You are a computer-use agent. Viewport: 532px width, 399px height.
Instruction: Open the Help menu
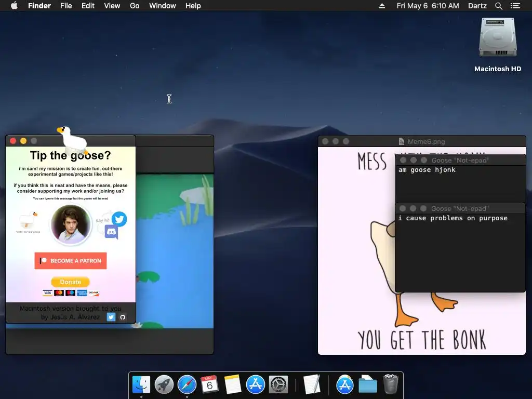click(x=193, y=6)
